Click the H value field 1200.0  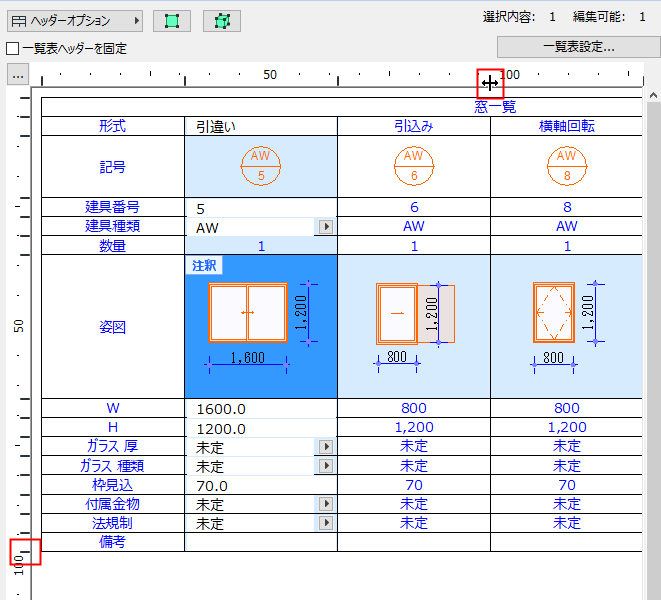261,428
